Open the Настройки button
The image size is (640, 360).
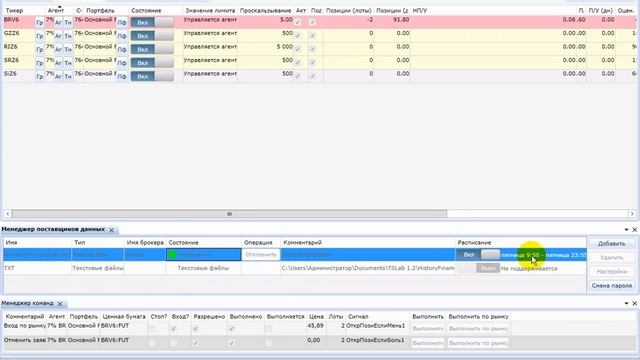pyautogui.click(x=611, y=271)
